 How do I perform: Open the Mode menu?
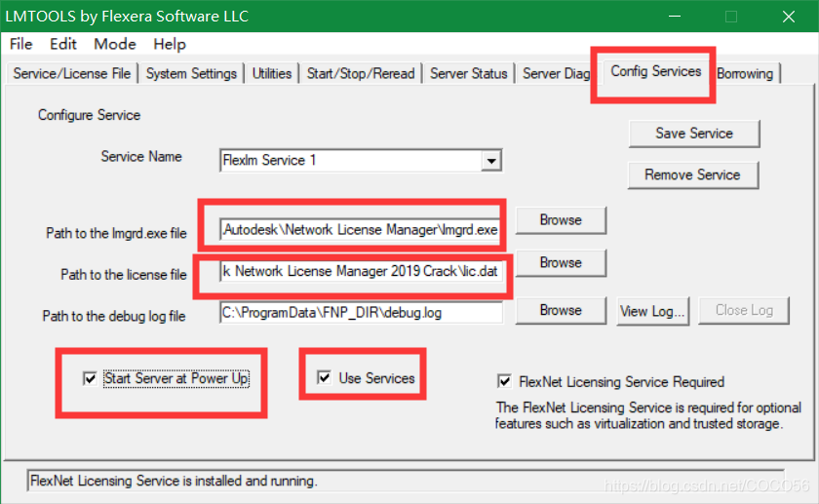tap(115, 45)
